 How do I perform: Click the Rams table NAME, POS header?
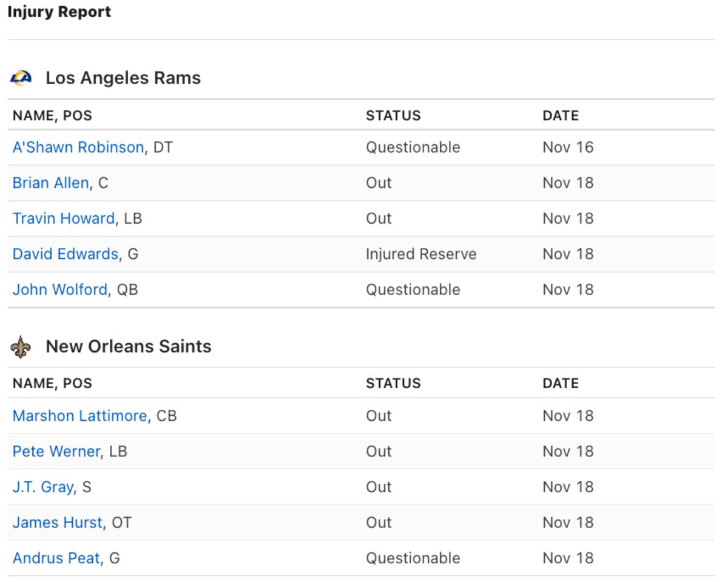coord(52,115)
